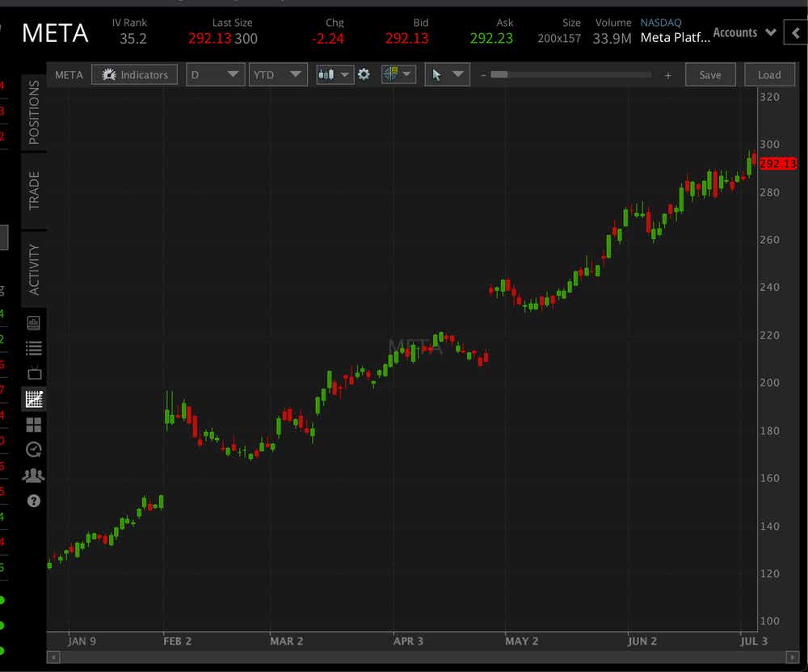Open the YTD time range dropdown
Viewport: 808px width, 672px height.
[278, 74]
